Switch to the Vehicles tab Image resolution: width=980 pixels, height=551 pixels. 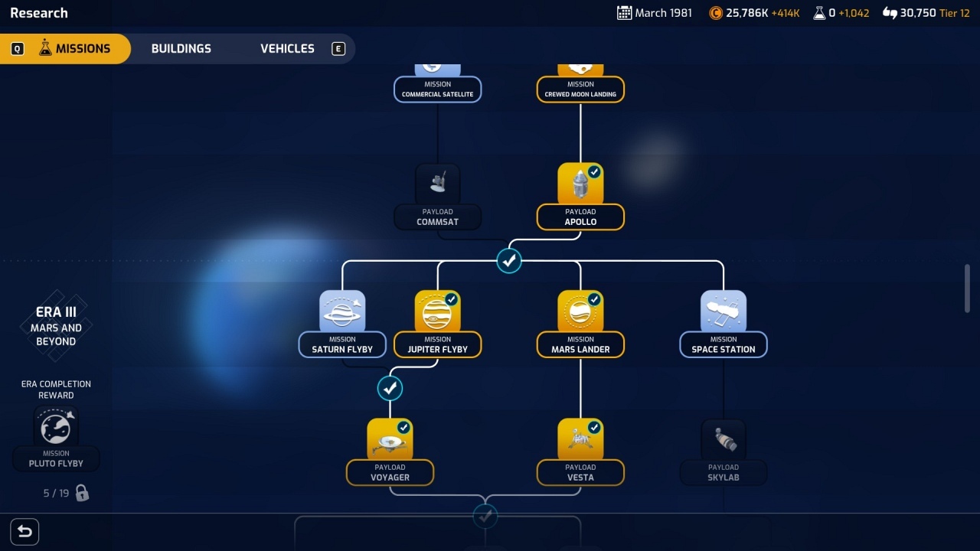pyautogui.click(x=287, y=48)
